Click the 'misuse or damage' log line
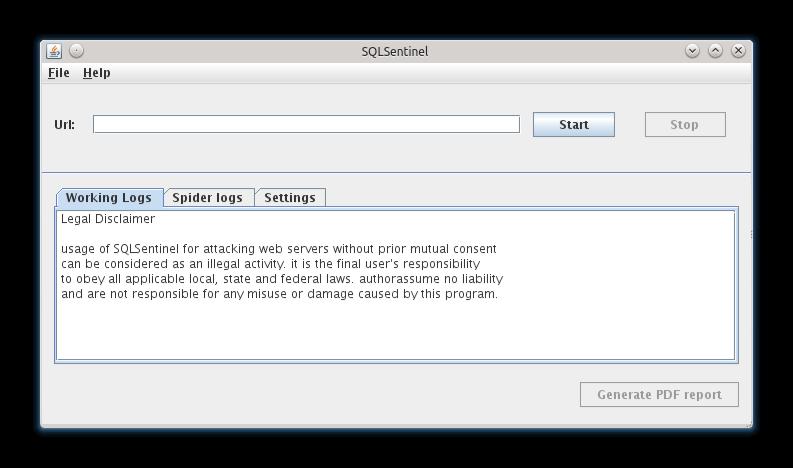Screen dimensions: 793x468 tap(279, 294)
